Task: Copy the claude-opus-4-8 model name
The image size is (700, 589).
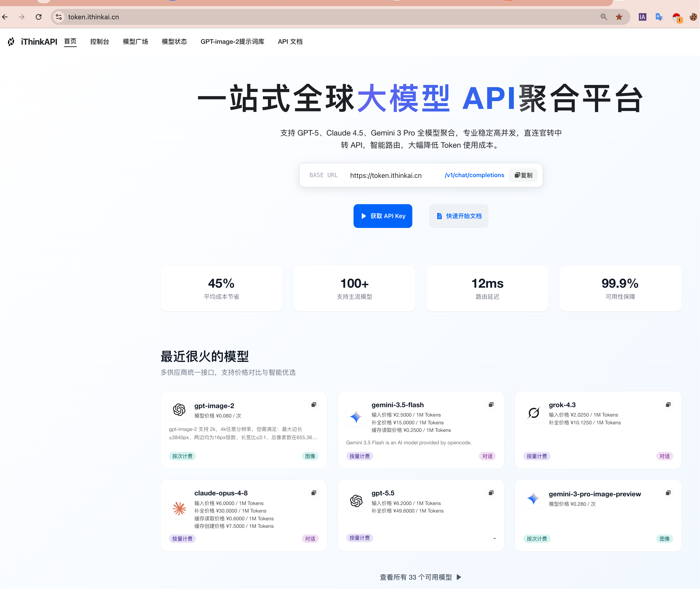Action: pyautogui.click(x=314, y=493)
